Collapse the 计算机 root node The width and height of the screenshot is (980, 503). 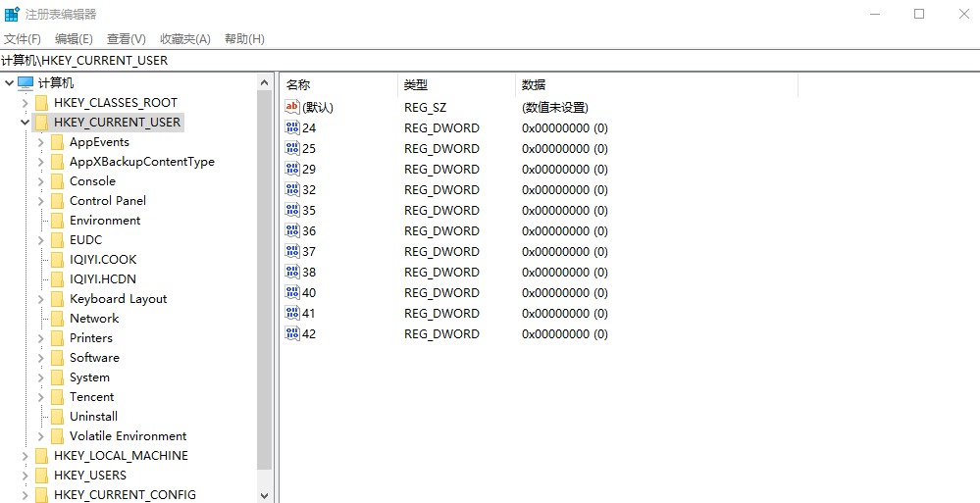click(9, 83)
